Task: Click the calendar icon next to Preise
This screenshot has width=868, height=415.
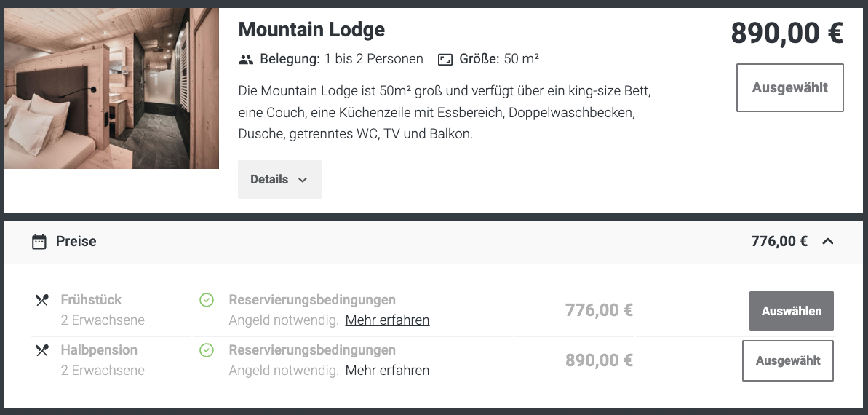Action: pos(39,242)
